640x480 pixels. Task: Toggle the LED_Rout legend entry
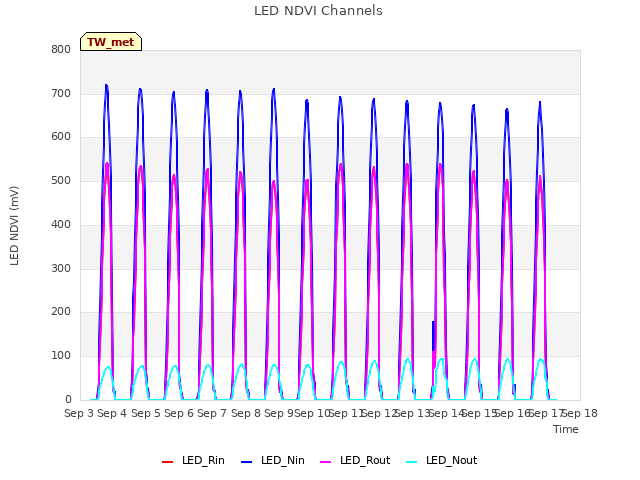(x=355, y=461)
